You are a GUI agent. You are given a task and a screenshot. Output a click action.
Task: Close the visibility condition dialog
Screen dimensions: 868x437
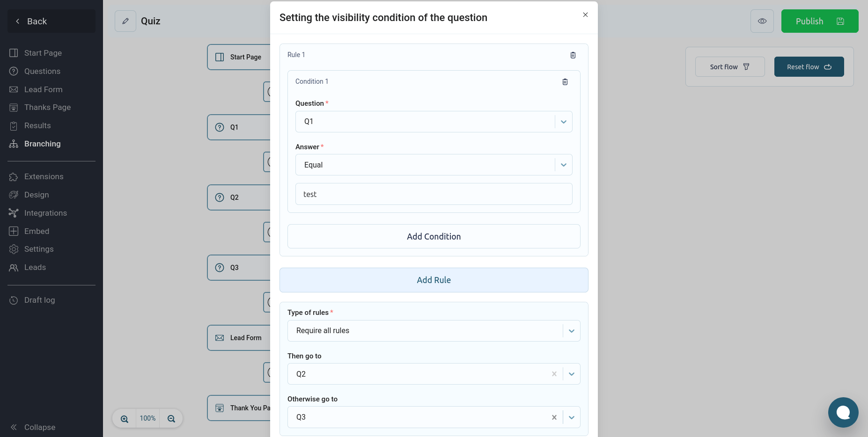coord(585,15)
